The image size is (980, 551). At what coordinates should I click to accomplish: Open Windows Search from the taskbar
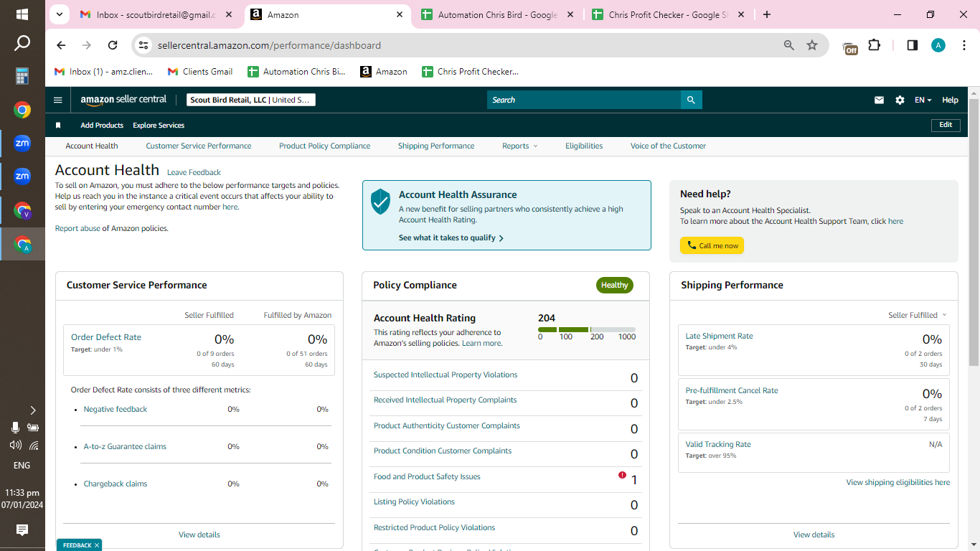[x=22, y=44]
